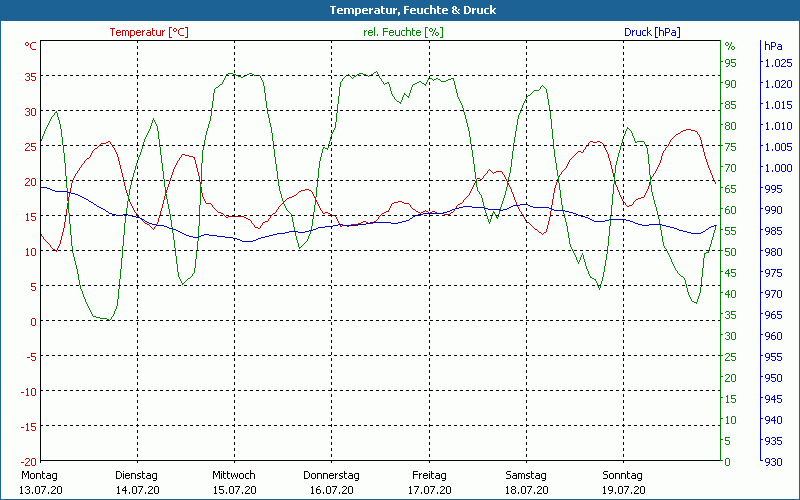Click blue pressure axis value "965"

click(x=773, y=315)
